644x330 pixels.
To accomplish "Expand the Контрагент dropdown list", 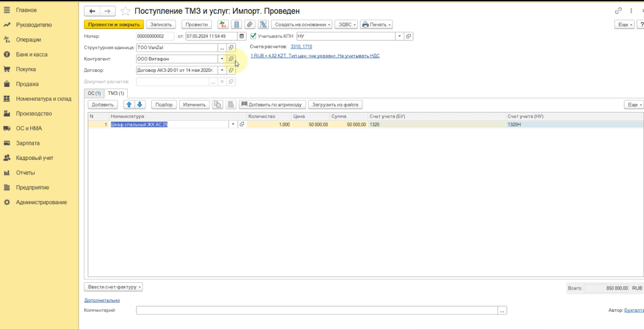I will (221, 59).
